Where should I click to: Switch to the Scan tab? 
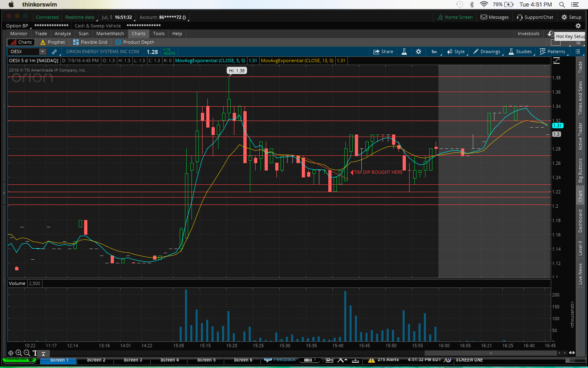pyautogui.click(x=84, y=34)
